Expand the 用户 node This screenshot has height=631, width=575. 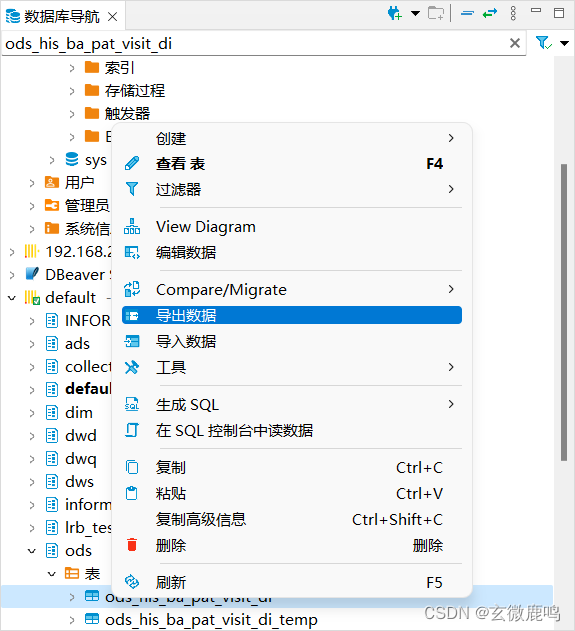(x=32, y=183)
